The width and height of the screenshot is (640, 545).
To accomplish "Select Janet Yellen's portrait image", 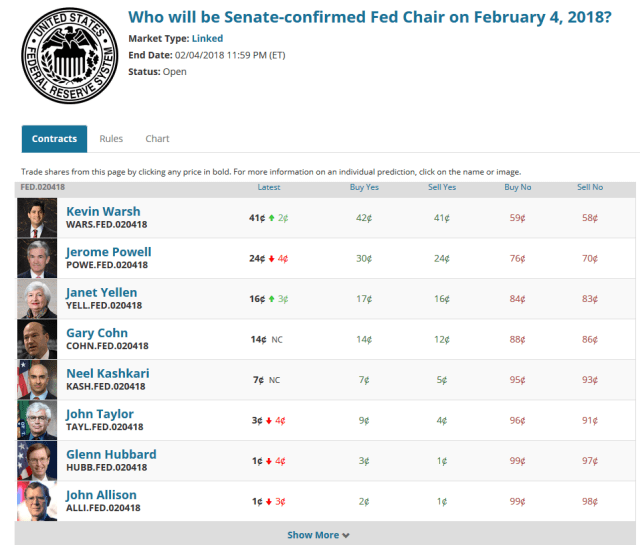I will [37, 299].
